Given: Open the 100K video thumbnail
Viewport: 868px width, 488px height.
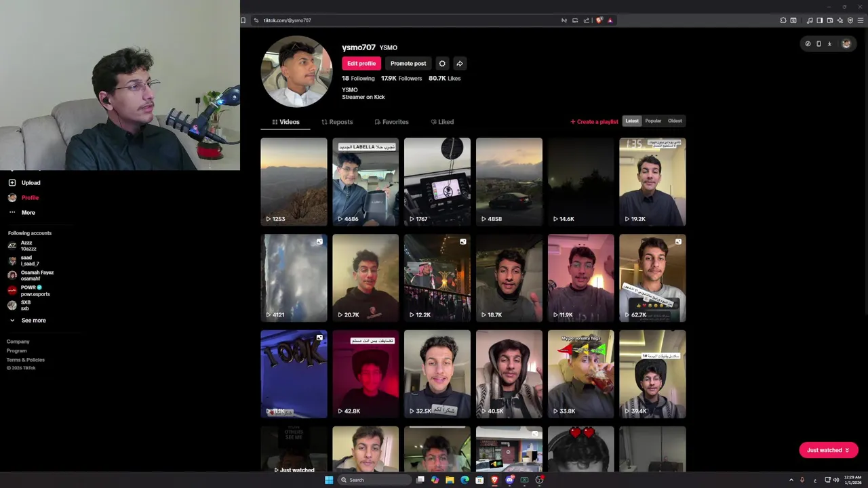Looking at the screenshot, I should (x=294, y=374).
